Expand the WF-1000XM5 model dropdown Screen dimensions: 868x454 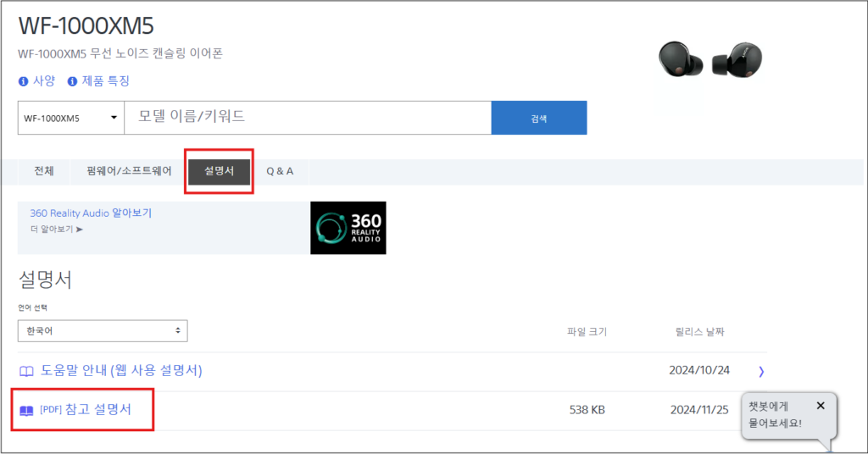click(x=71, y=118)
